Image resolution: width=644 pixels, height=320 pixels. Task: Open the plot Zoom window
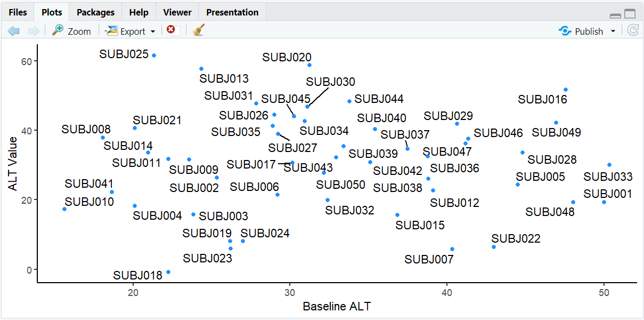[x=71, y=31]
